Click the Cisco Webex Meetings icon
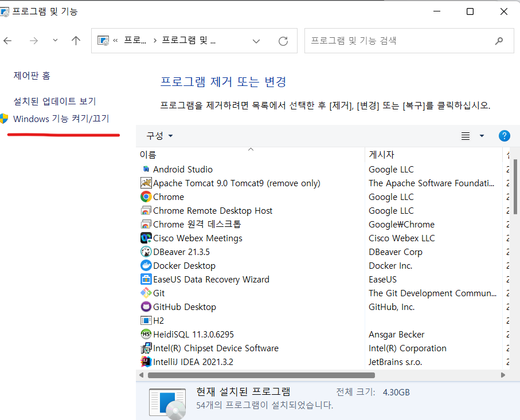The width and height of the screenshot is (520, 420). (146, 238)
